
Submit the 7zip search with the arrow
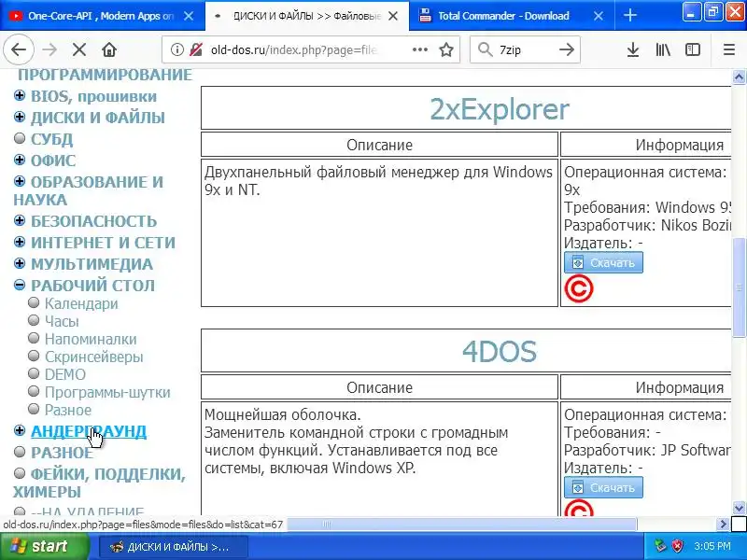(x=567, y=49)
